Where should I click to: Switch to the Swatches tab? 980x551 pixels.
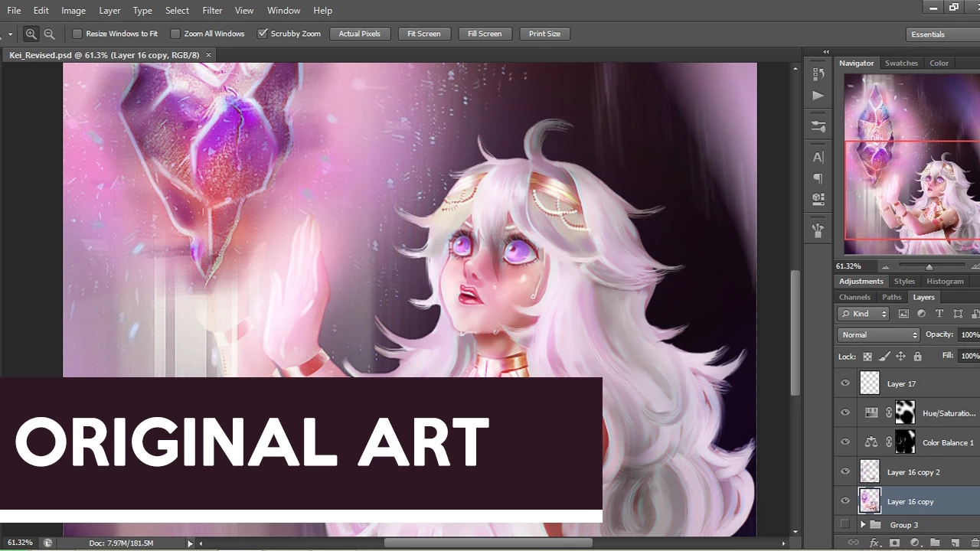[901, 64]
